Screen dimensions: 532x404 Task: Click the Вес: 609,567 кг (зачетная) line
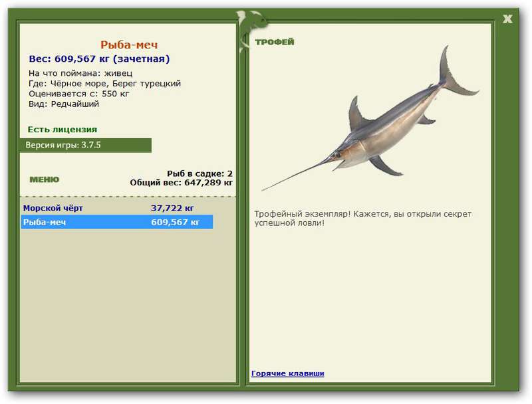(x=99, y=58)
